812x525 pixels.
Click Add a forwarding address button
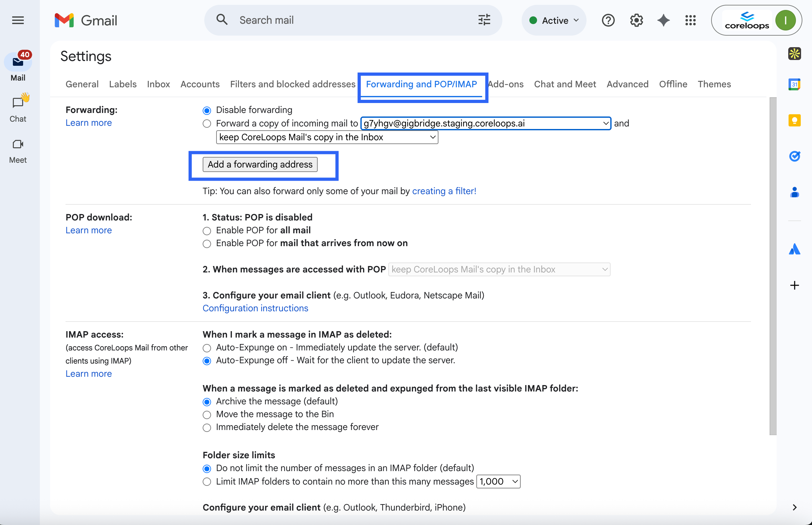(x=260, y=165)
